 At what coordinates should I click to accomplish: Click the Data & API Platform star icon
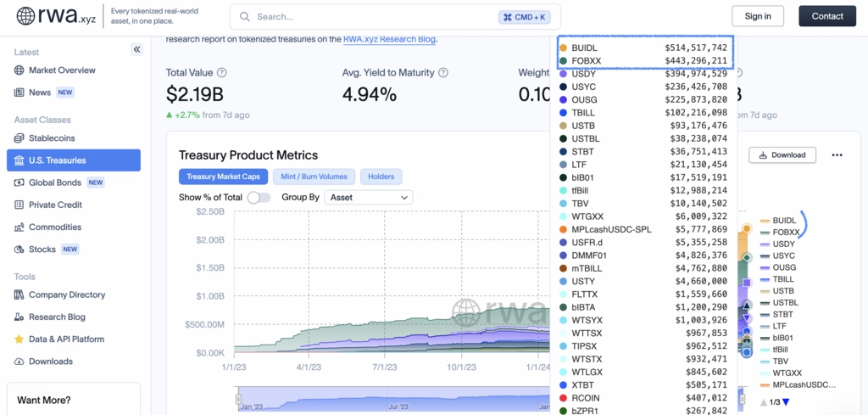coord(19,339)
